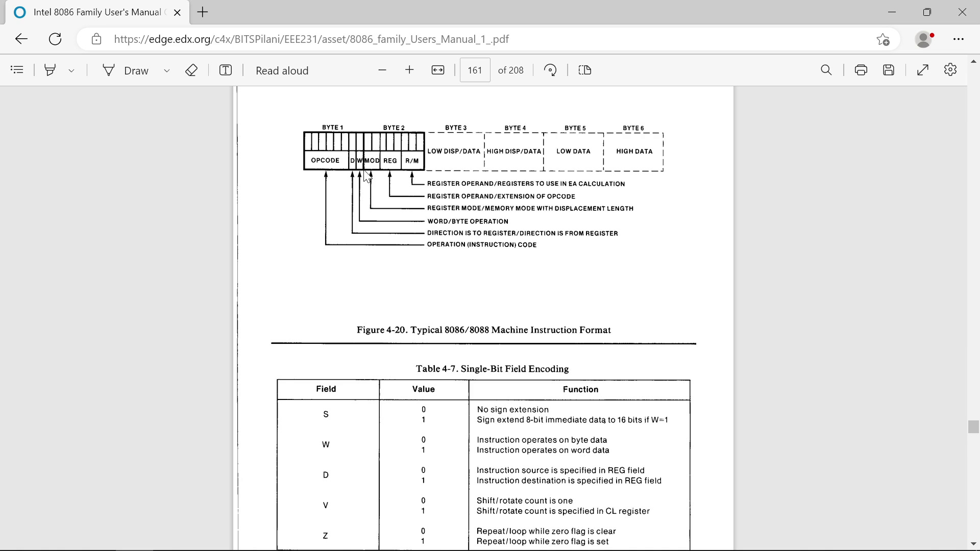Open PDF viewer settings gear

[x=950, y=70]
